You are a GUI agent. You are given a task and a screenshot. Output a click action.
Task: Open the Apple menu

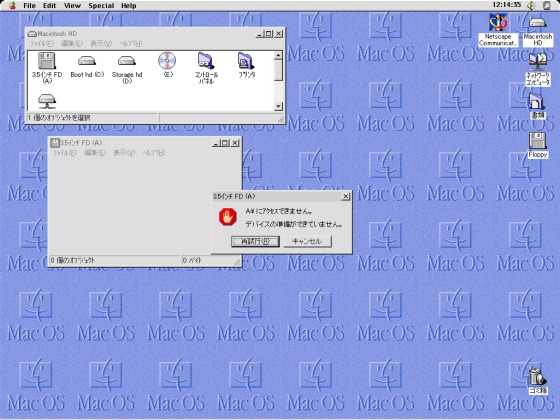12,5
